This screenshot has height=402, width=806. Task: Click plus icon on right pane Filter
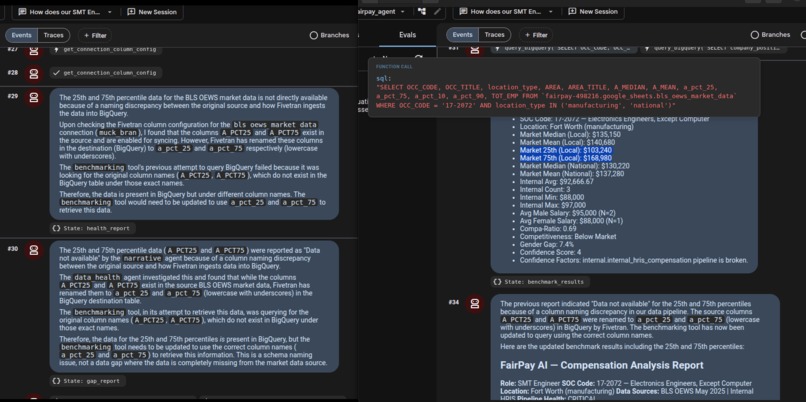click(x=527, y=35)
